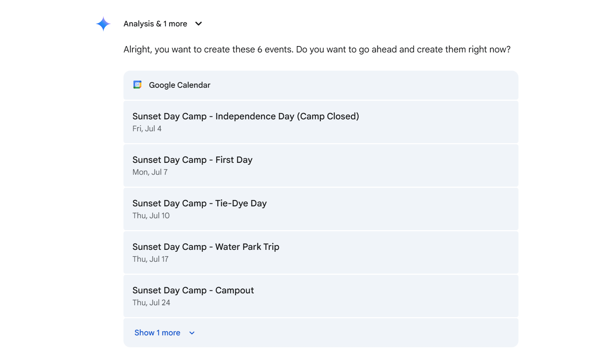The image size is (604, 364).
Task: Open the Sunset Day Camp Campout event
Action: [193, 290]
